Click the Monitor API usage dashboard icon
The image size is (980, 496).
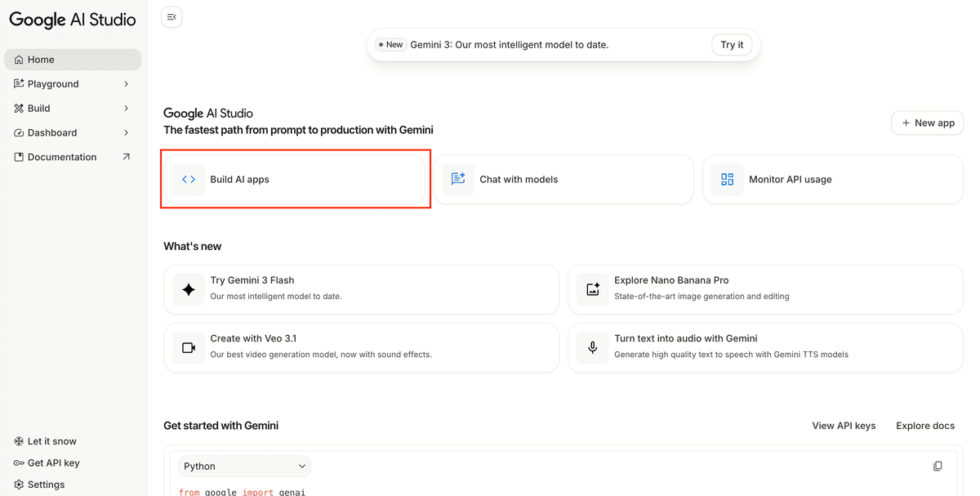click(x=727, y=180)
